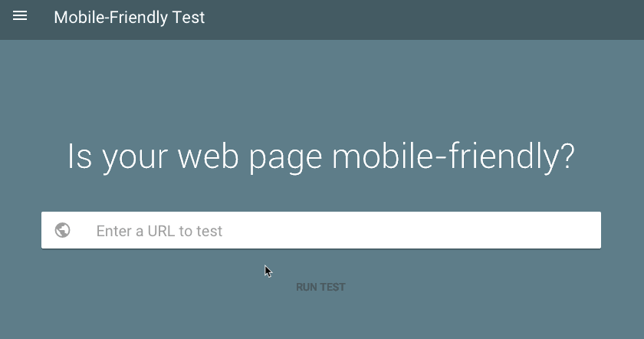Click the empty right side of the top header bar
The width and height of the screenshot is (644, 339).
coord(460,18)
